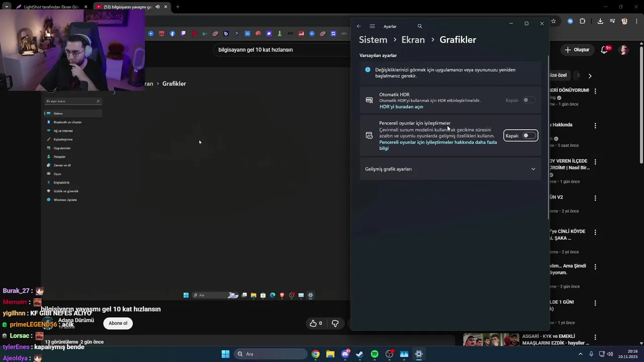The height and width of the screenshot is (362, 644).
Task: Click the Abone ol button
Action: pos(118,323)
